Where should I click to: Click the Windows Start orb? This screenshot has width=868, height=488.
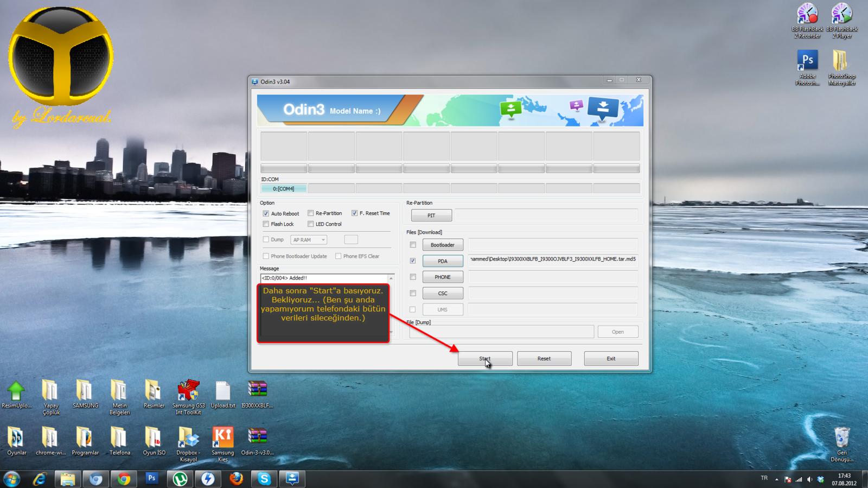coord(11,479)
